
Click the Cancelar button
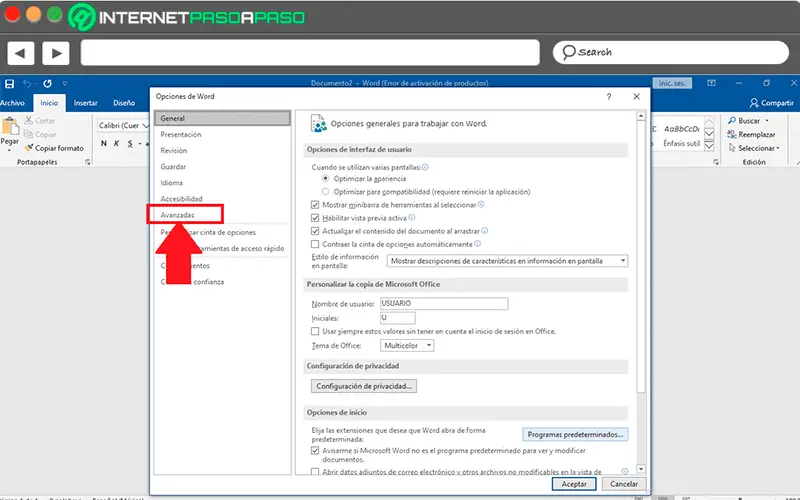624,484
